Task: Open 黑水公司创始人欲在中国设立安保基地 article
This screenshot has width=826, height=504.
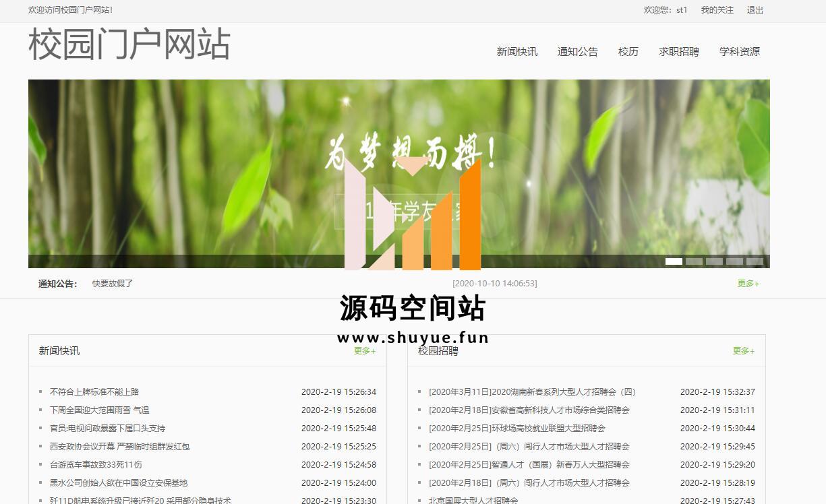Action: (x=119, y=482)
